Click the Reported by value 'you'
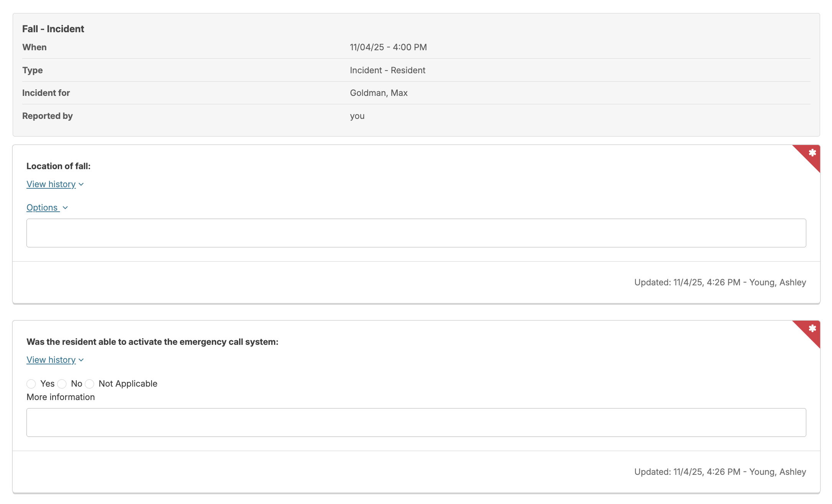 tap(357, 116)
